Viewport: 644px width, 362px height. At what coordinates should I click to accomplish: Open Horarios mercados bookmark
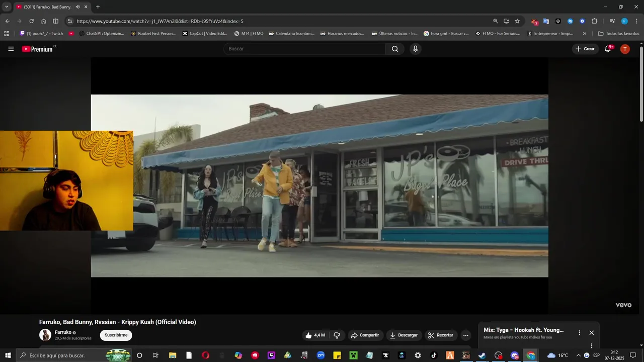pos(342,34)
